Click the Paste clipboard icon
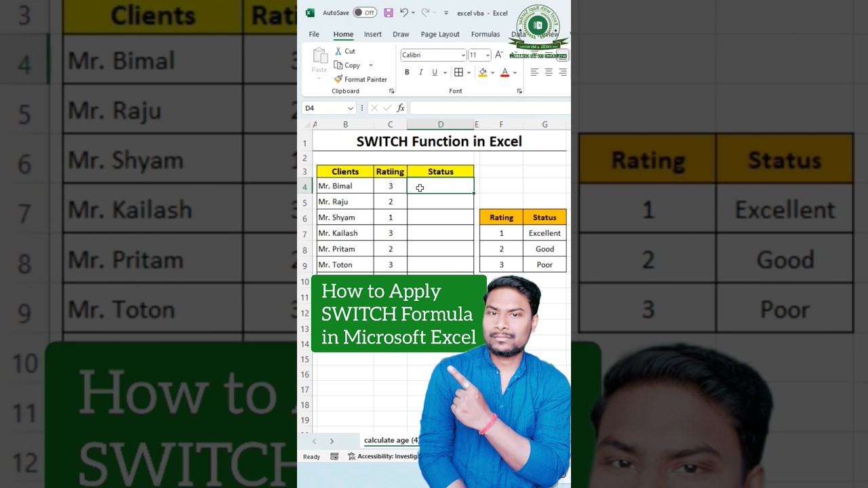 click(x=319, y=56)
